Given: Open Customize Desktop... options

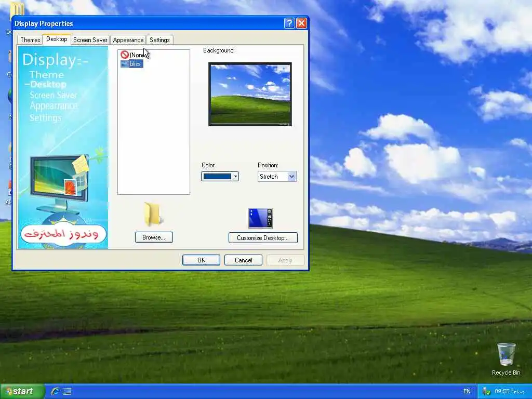Looking at the screenshot, I should coord(263,237).
